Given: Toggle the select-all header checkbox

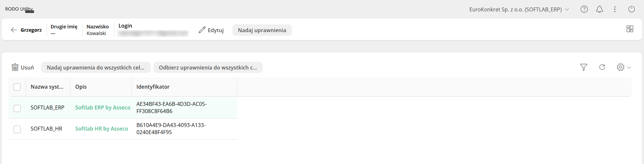Looking at the screenshot, I should tap(17, 87).
